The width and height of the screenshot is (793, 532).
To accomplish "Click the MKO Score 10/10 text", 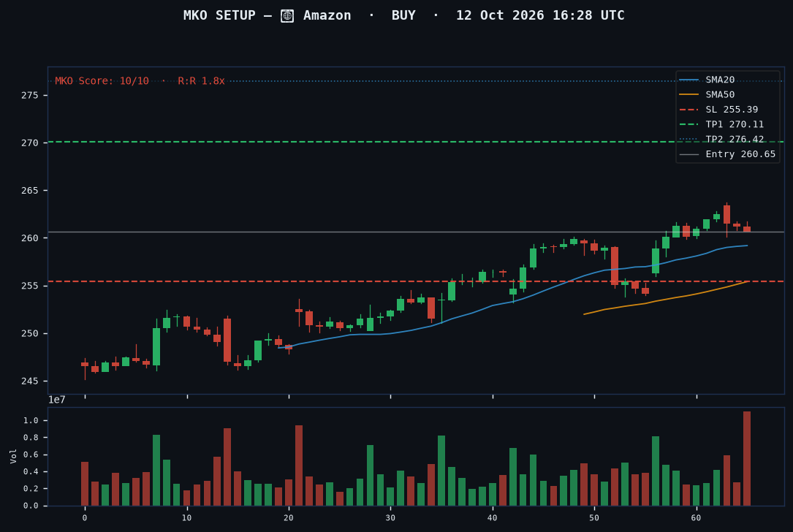I will [102, 81].
